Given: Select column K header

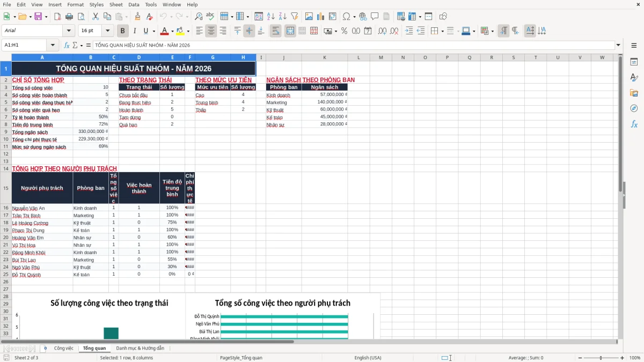Looking at the screenshot, I should (x=324, y=57).
